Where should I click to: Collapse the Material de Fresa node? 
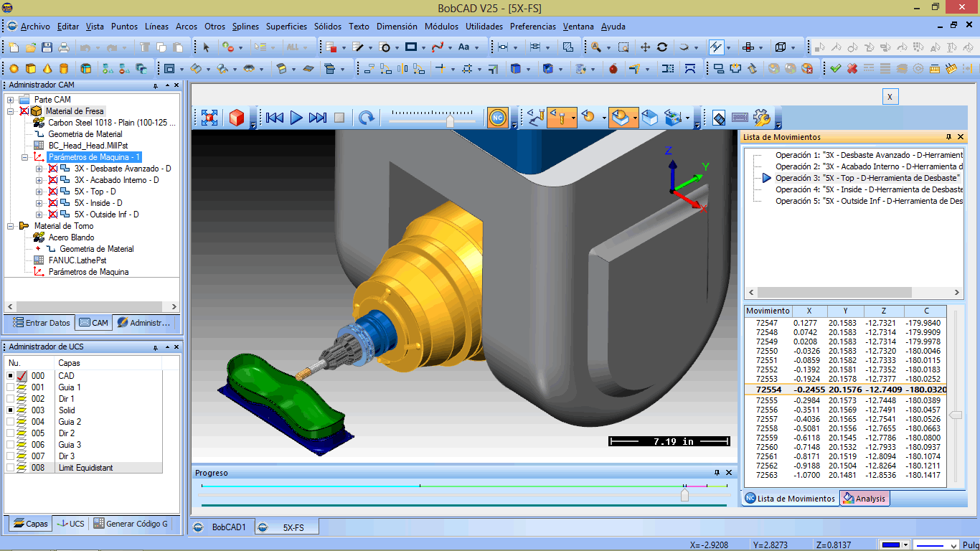[11, 111]
